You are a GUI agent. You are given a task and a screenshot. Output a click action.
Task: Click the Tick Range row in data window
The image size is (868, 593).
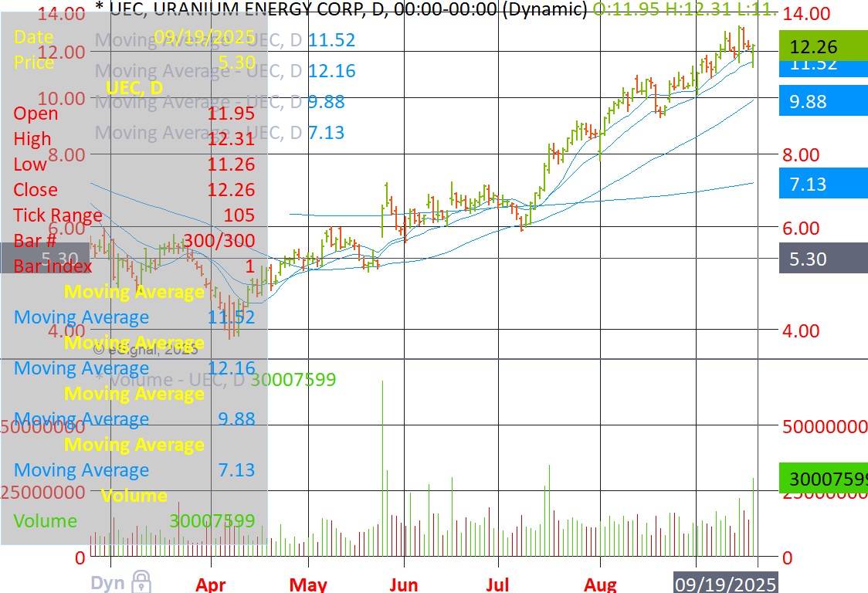tap(134, 215)
